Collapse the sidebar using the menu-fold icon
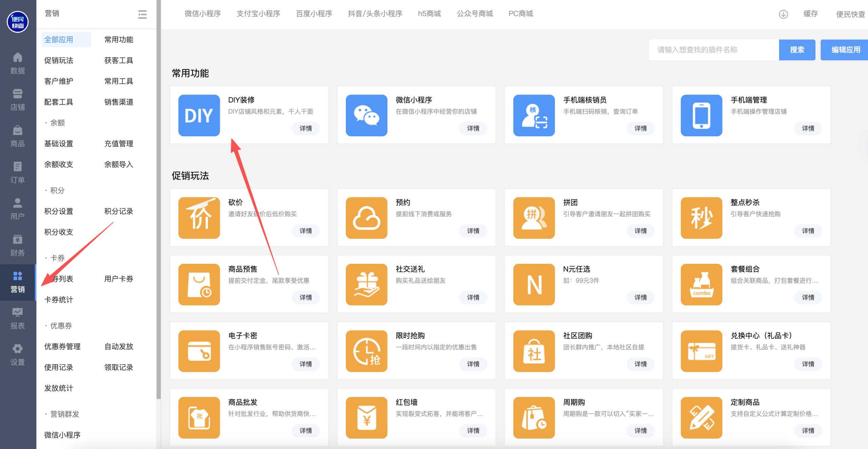This screenshot has height=449, width=868. coord(142,14)
